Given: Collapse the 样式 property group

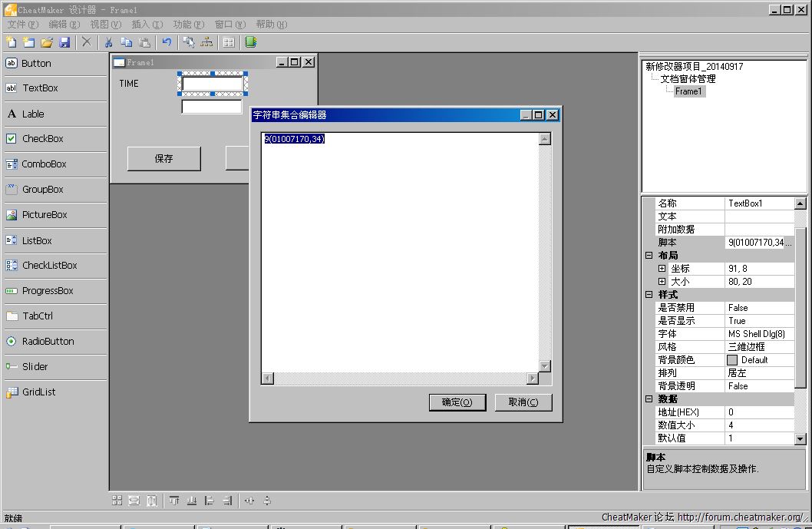Looking at the screenshot, I should (649, 295).
